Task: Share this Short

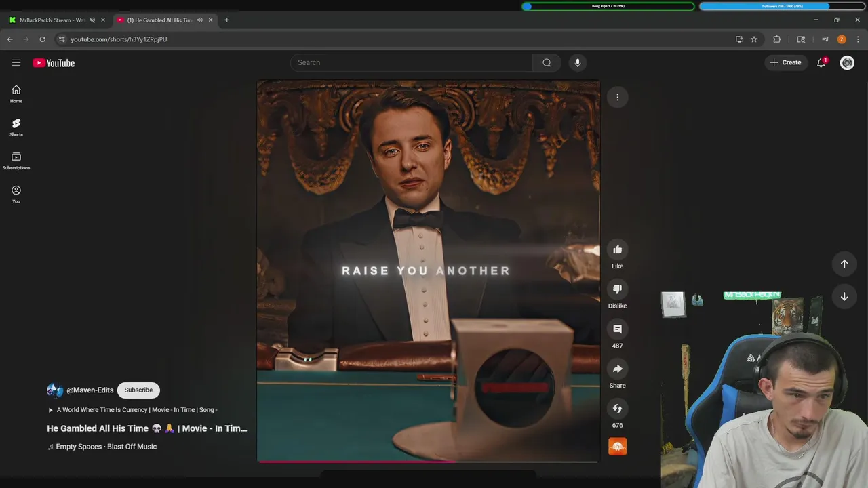Action: click(x=617, y=369)
